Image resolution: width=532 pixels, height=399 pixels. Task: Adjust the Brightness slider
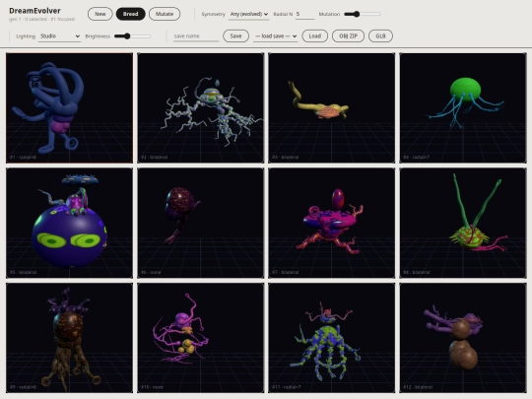[x=132, y=36]
